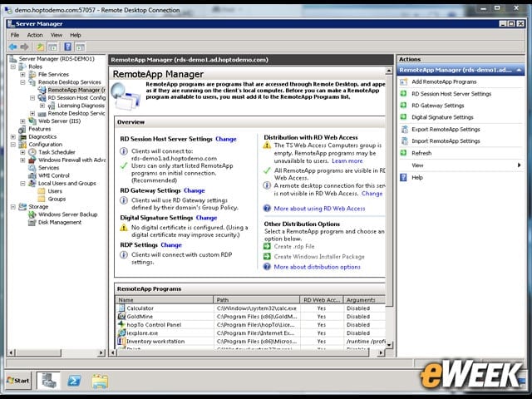This screenshot has width=532, height=399.
Task: Select Licensing Diagnosis tree item
Action: click(x=81, y=106)
